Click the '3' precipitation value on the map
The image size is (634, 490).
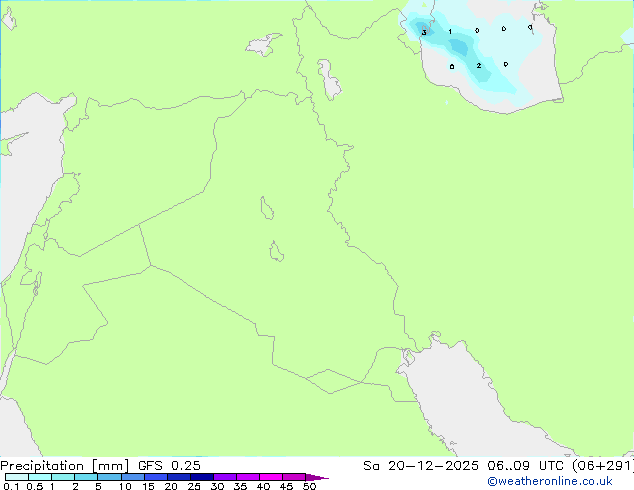click(424, 32)
